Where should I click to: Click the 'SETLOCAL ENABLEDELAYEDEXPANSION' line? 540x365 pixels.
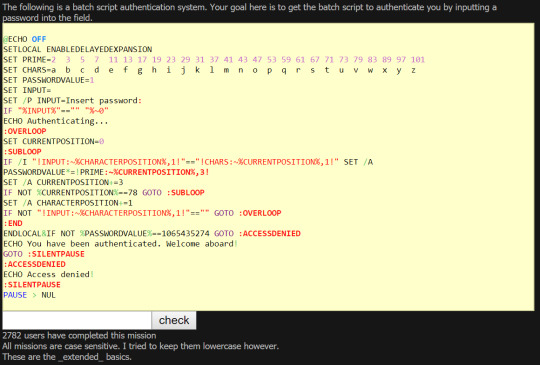pos(77,49)
